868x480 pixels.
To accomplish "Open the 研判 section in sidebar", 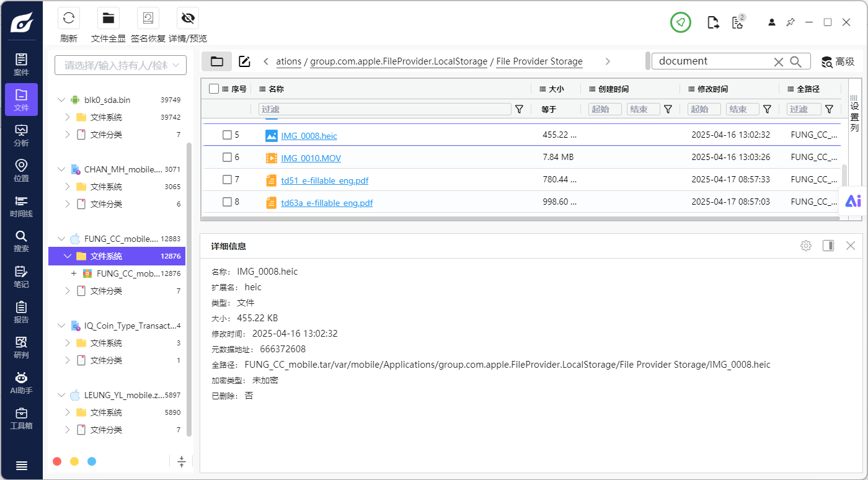I will point(21,347).
